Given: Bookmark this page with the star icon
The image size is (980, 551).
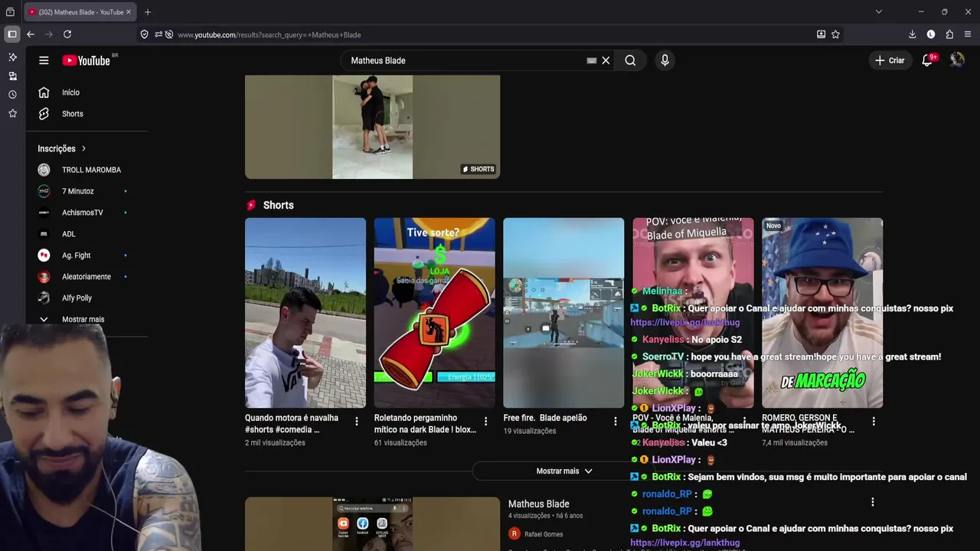Looking at the screenshot, I should click(x=835, y=34).
